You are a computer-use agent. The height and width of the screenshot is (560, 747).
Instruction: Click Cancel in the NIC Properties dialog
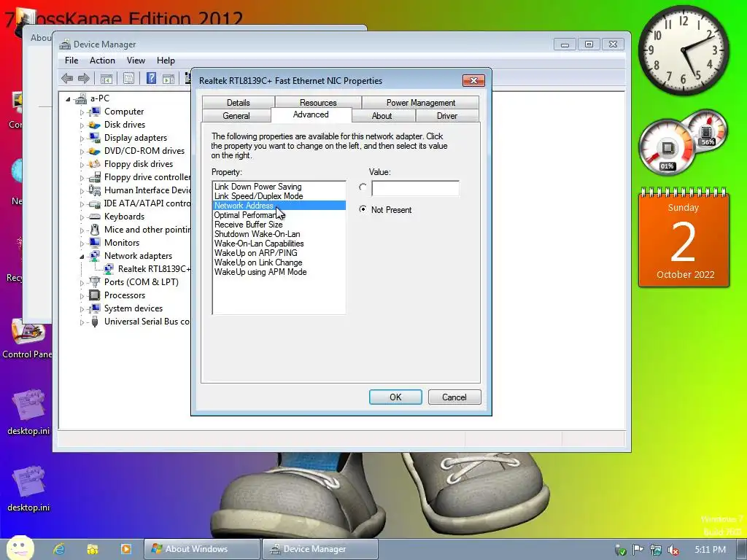454,397
